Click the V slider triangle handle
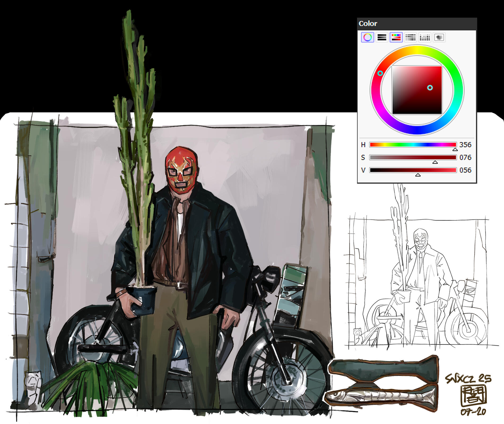This screenshot has width=504, height=424. (418, 175)
